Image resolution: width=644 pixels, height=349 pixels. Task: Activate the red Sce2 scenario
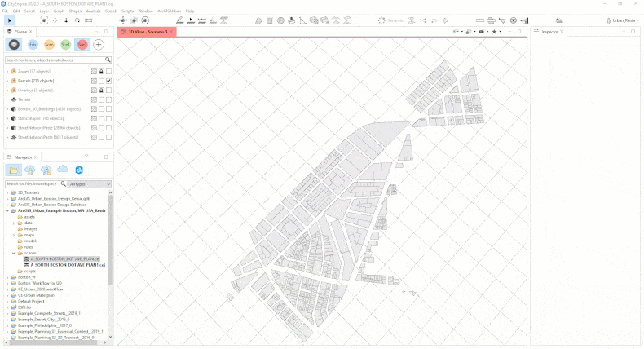coord(82,44)
